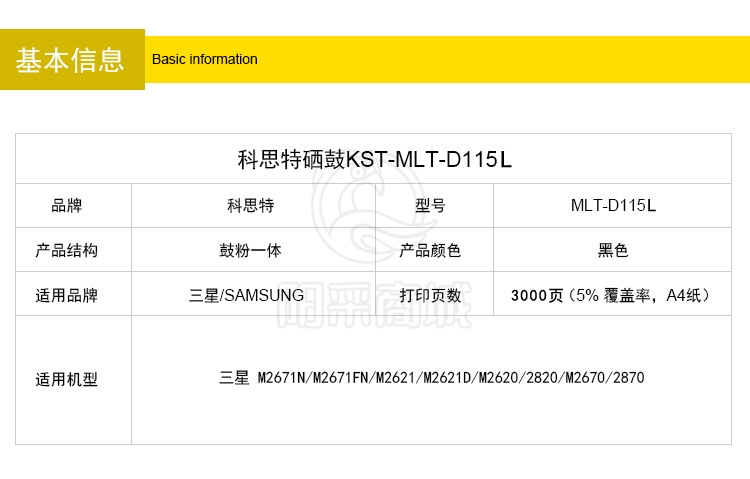Select the compatible models list starting M2671N
This screenshot has height=479, width=750.
(432, 378)
